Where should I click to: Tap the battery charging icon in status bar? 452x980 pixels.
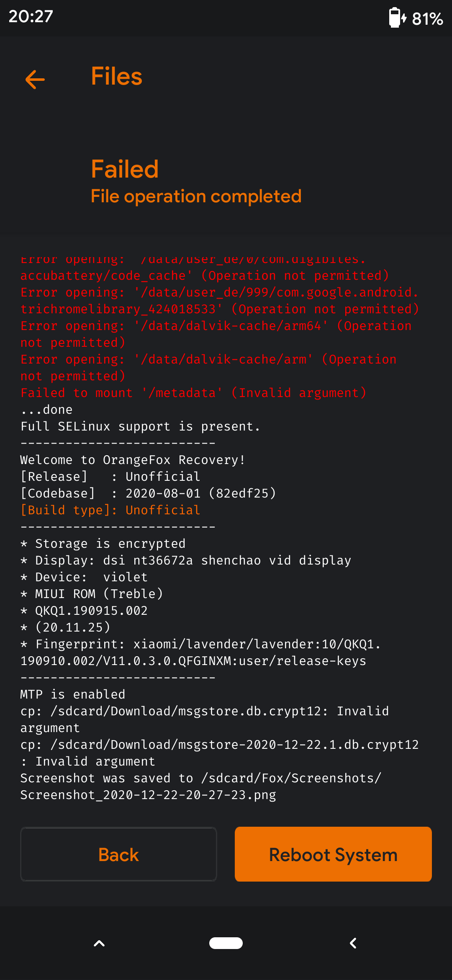pos(397,18)
